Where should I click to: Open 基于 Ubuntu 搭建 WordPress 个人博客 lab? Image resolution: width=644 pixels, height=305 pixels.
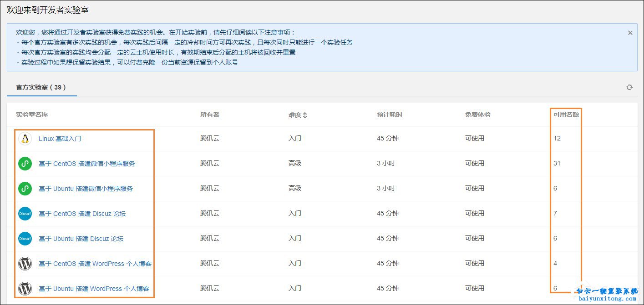coord(95,288)
